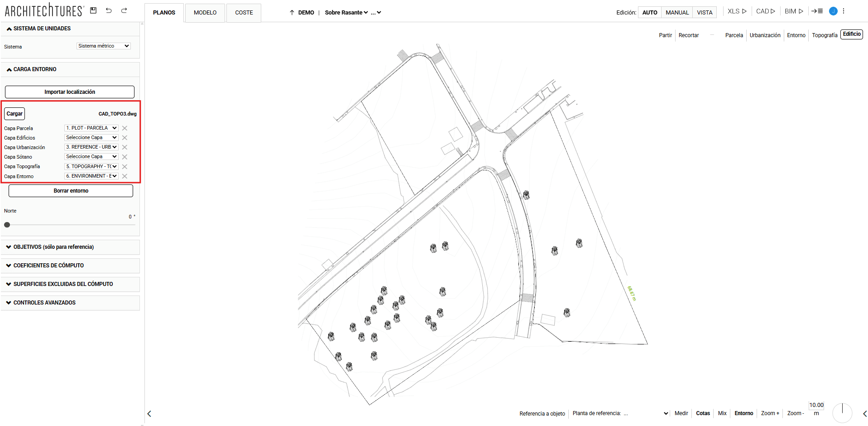The height and width of the screenshot is (426, 868).
Task: Click the 'Importar localización' button
Action: 69,92
